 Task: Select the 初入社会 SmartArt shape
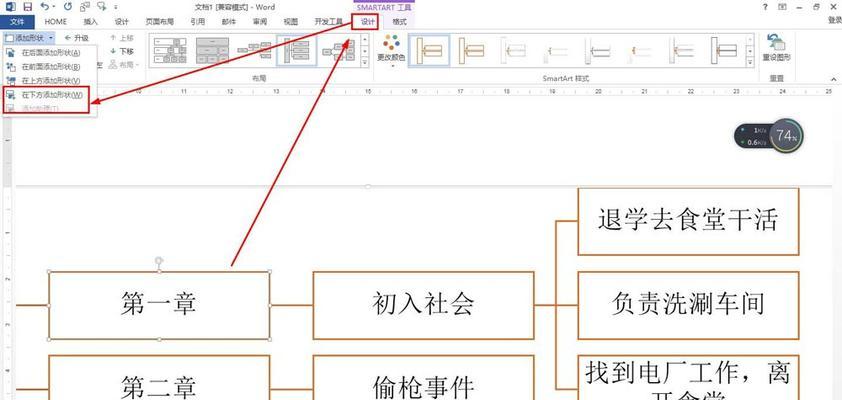coord(423,305)
